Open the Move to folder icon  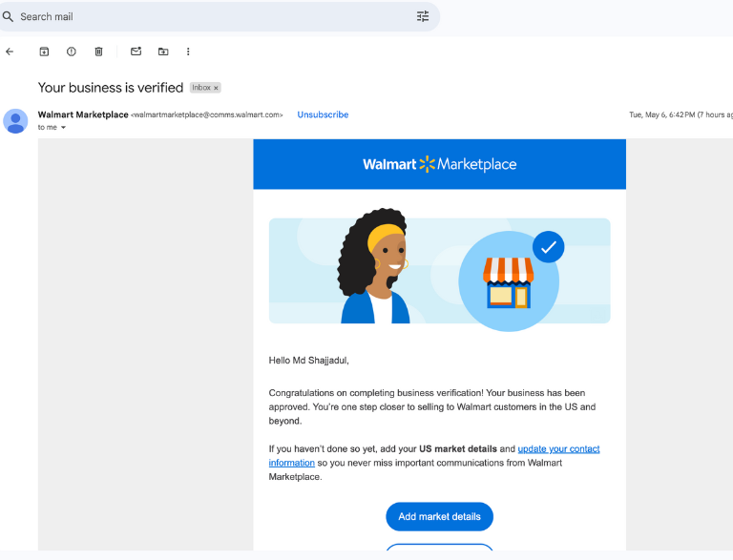[163, 52]
